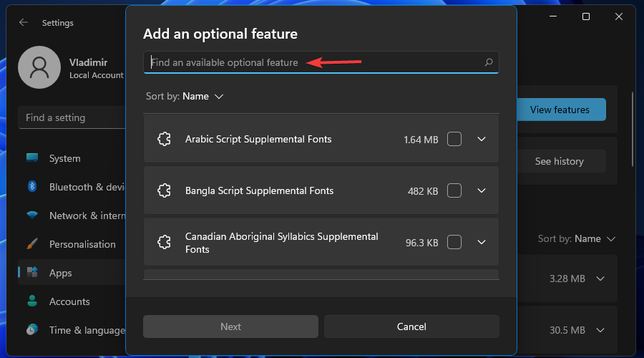Click the Canadian Aboriginal Syllabics puzzle icon
This screenshot has height=358, width=644.
click(164, 243)
